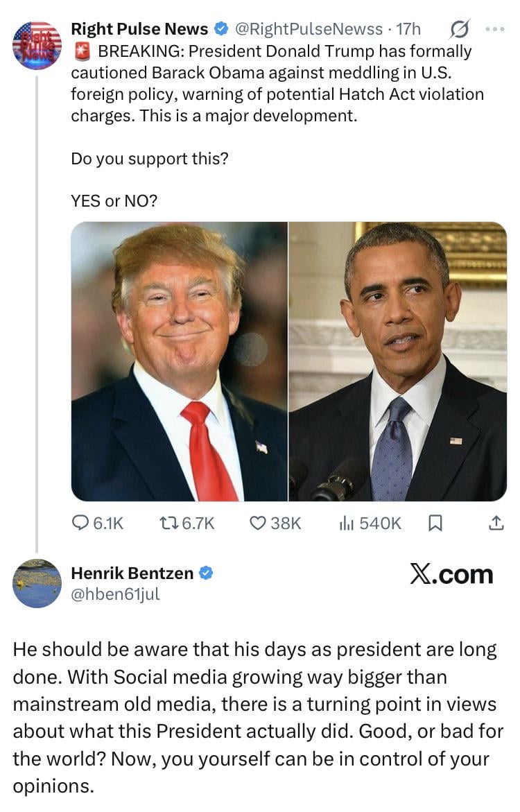This screenshot has width=520, height=812.
Task: Enlarge the right photo with blue tie
Action: [x=398, y=361]
